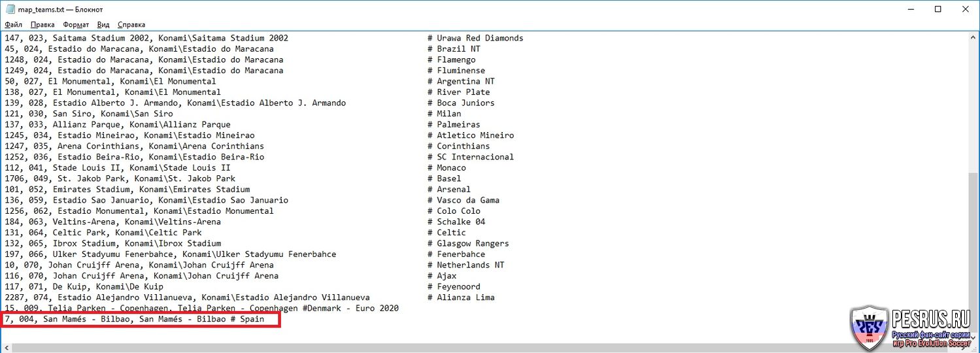Click the San Mamés - Bilbao line
The height and width of the screenshot is (353, 980).
[x=134, y=319]
